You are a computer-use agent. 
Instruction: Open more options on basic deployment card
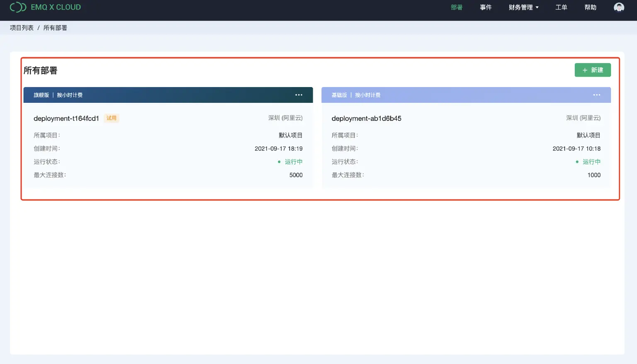pyautogui.click(x=596, y=95)
